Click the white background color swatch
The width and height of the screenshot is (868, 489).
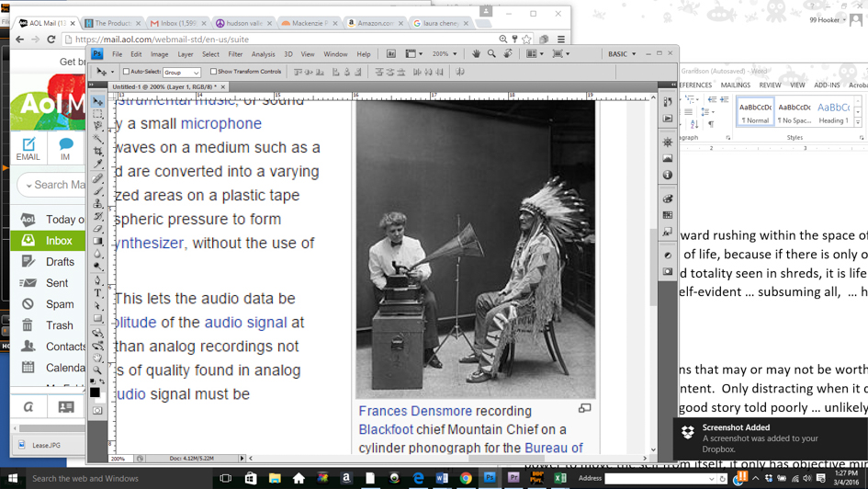(x=102, y=399)
